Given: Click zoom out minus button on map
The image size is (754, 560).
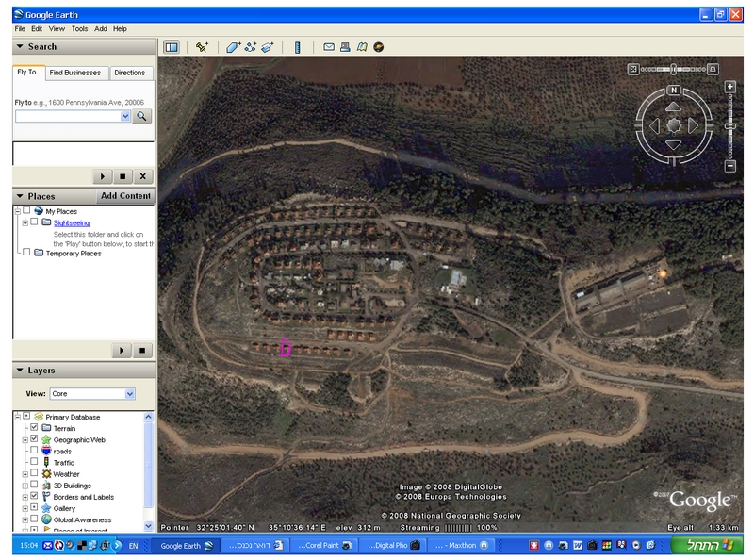Looking at the screenshot, I should point(729,166).
